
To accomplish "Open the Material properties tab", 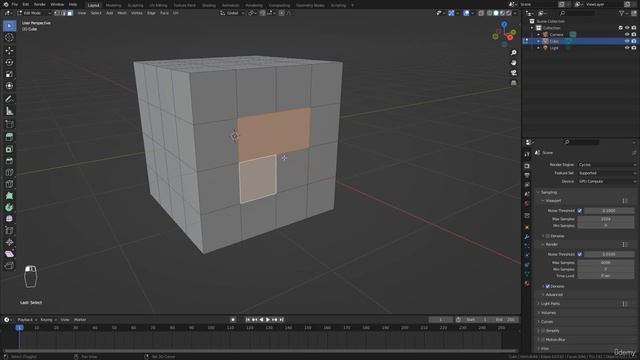I will 527,283.
